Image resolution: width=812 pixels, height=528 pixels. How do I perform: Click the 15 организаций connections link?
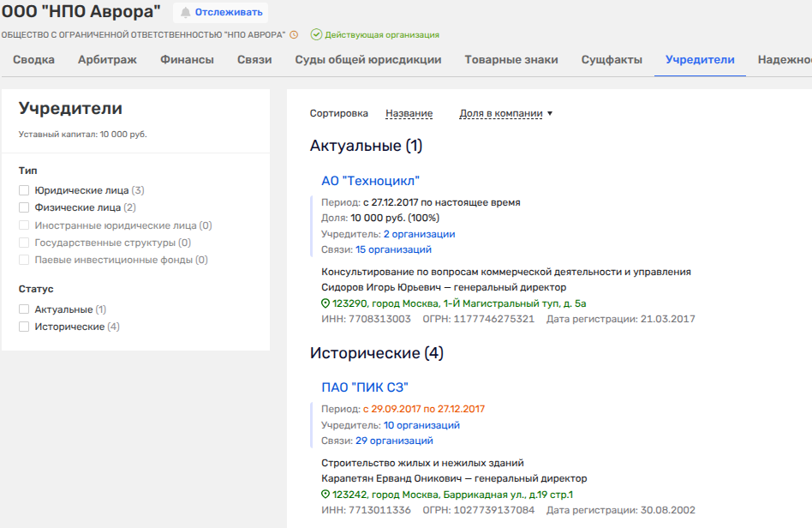pos(393,249)
